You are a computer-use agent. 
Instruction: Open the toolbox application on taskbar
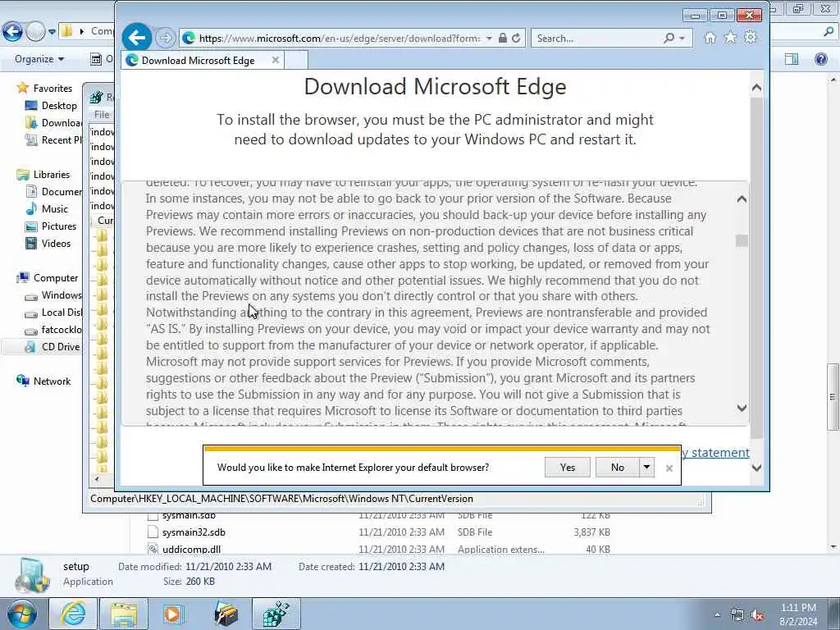(x=226, y=614)
